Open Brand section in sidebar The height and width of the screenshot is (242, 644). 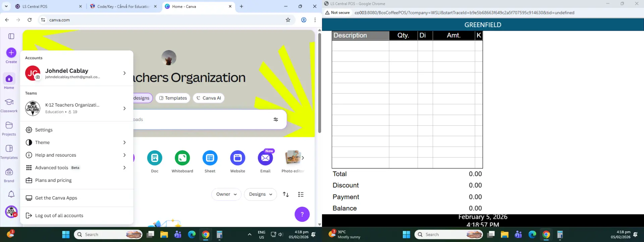9,175
